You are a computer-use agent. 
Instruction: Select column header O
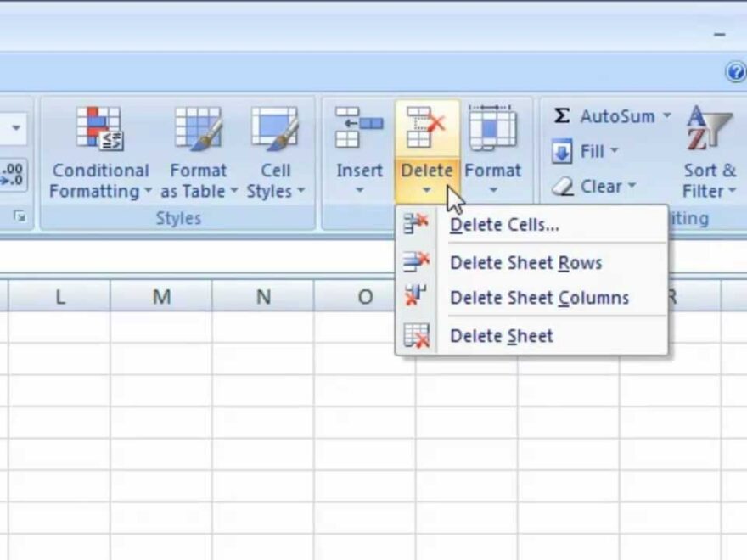(364, 297)
